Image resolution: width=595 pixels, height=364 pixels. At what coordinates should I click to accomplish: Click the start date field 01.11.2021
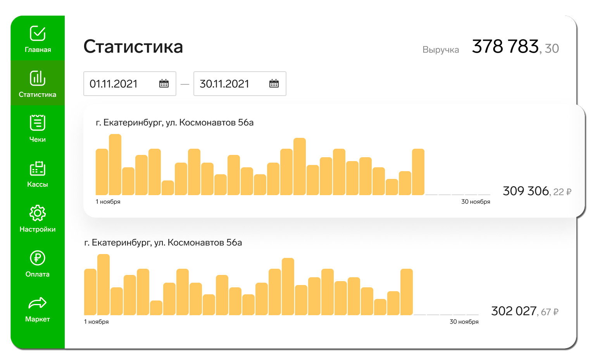(130, 84)
